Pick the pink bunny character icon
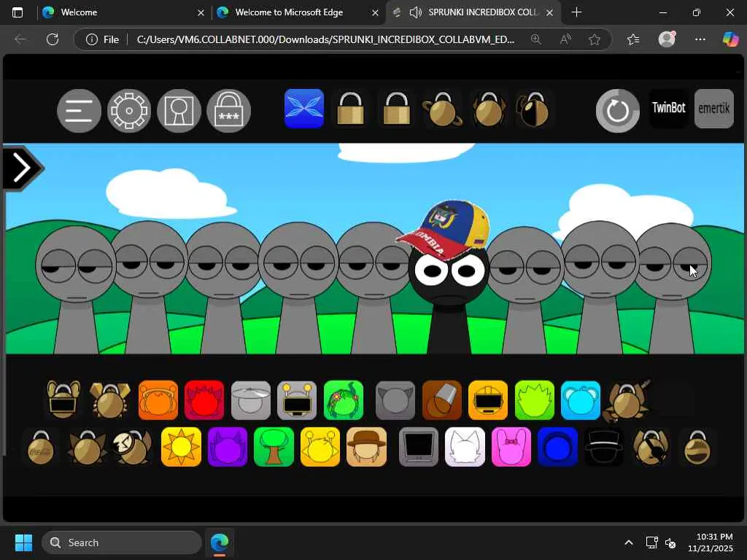This screenshot has height=560, width=747. 511,447
